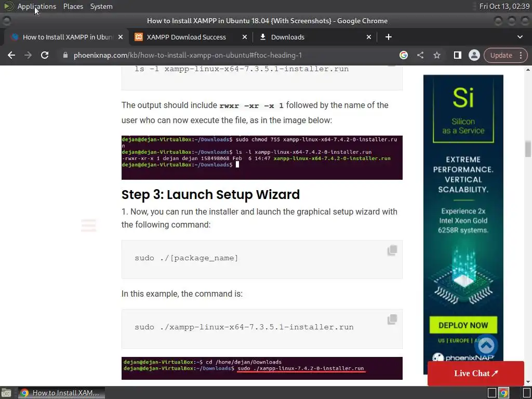Click the scrollbar up arrow
Image resolution: width=532 pixels, height=399 pixels.
[x=528, y=70]
